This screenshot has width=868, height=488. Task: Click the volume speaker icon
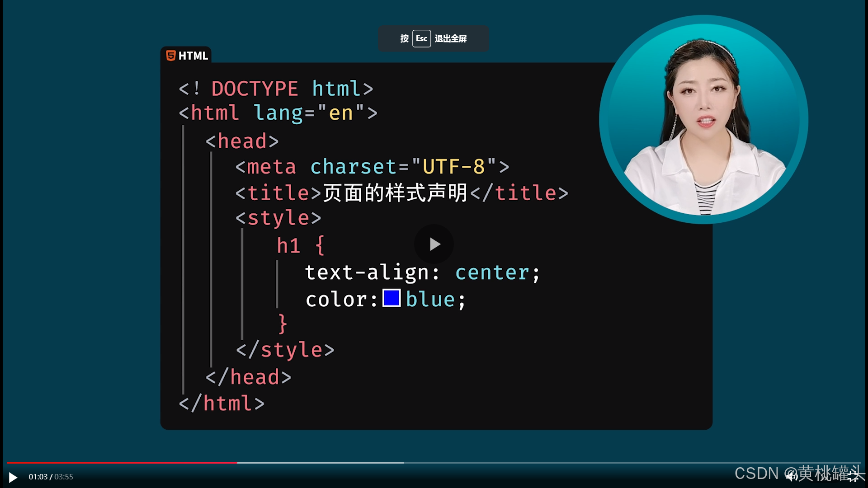791,477
